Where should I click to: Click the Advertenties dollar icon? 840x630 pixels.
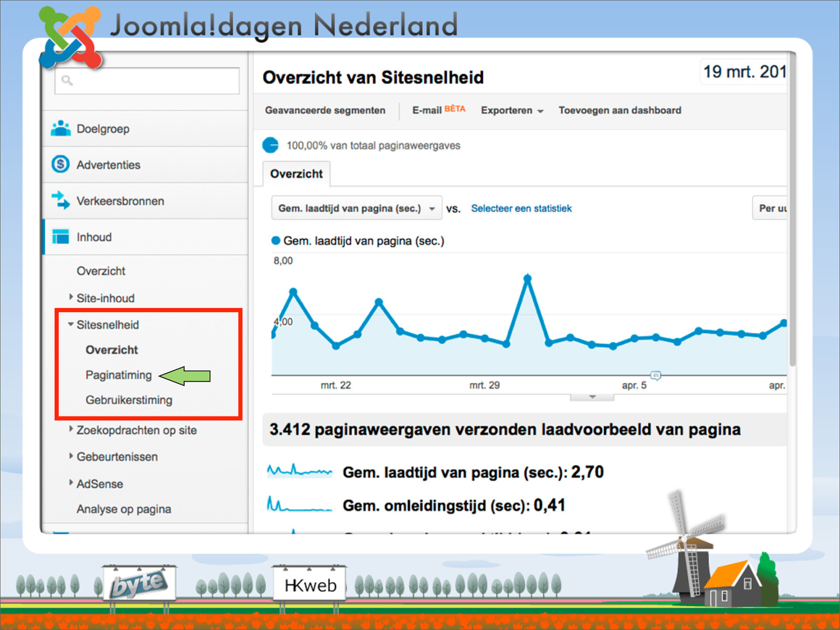[x=60, y=164]
